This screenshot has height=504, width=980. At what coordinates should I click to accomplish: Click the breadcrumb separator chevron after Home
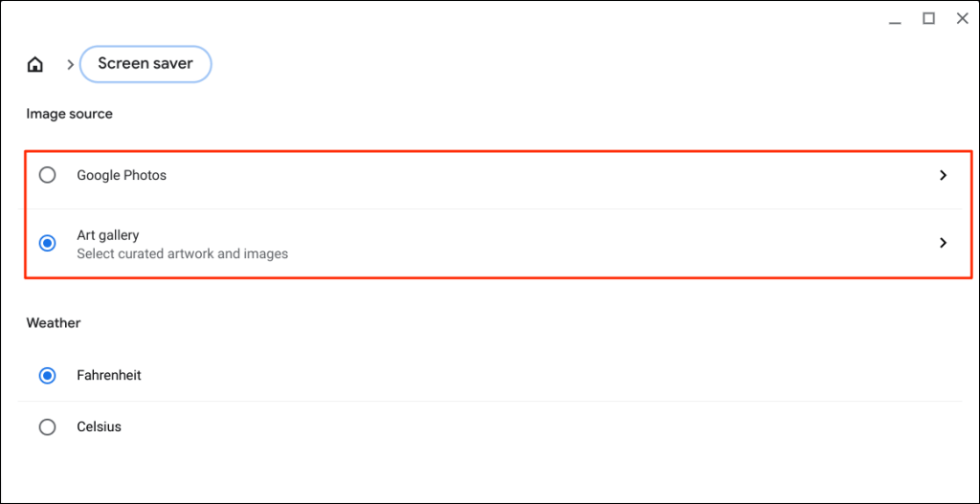[x=70, y=65]
